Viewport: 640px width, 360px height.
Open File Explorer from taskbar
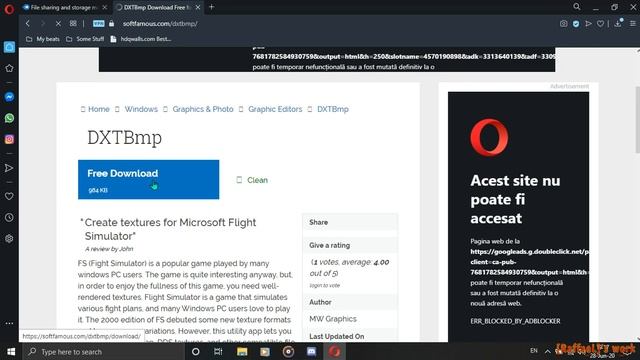(x=242, y=351)
